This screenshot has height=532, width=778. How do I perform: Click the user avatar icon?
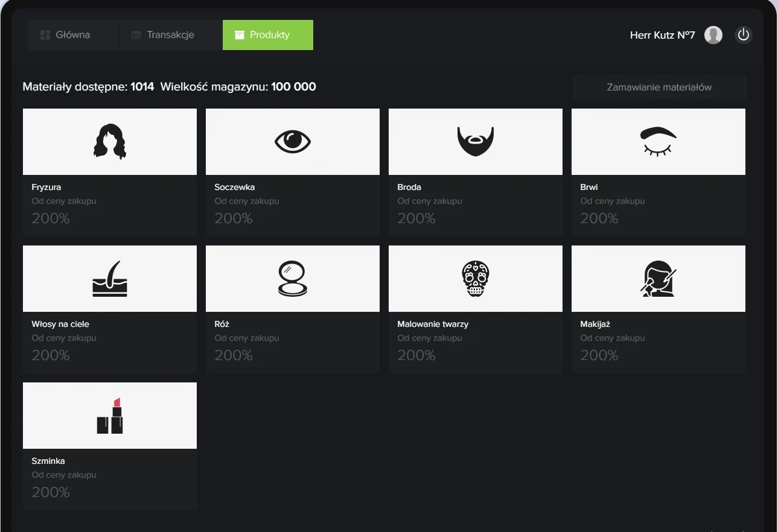click(x=713, y=35)
